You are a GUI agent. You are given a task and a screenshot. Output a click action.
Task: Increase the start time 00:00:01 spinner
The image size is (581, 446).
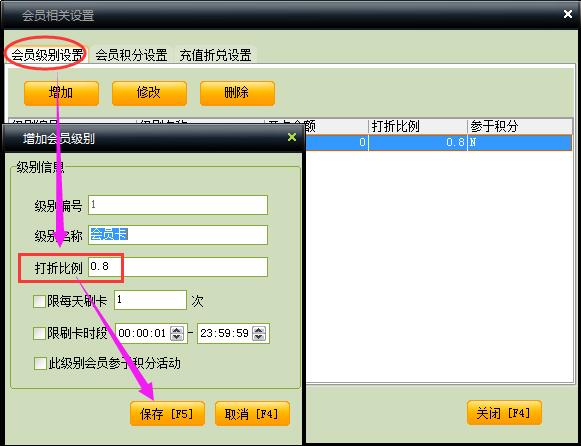tap(177, 330)
